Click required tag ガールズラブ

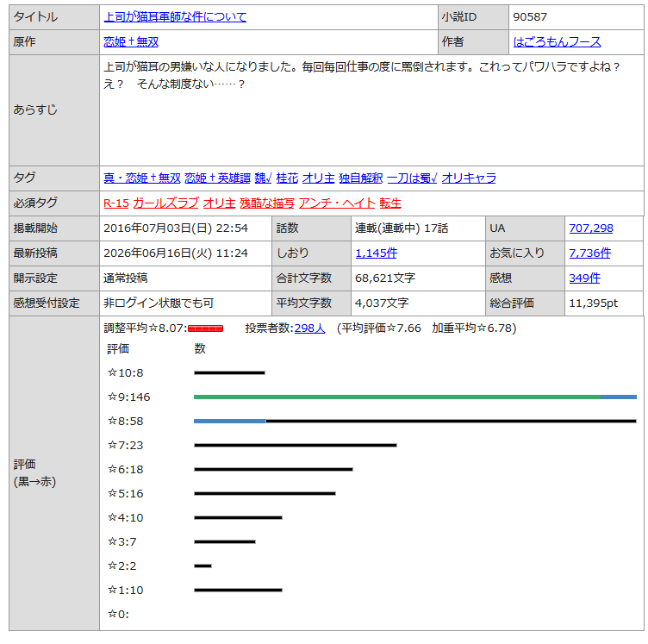165,203
